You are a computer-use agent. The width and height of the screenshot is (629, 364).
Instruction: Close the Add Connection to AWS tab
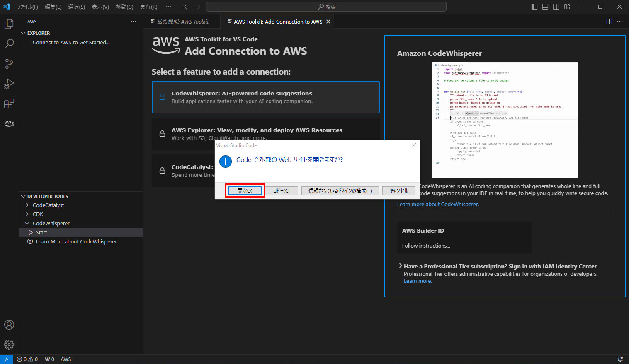coord(328,22)
